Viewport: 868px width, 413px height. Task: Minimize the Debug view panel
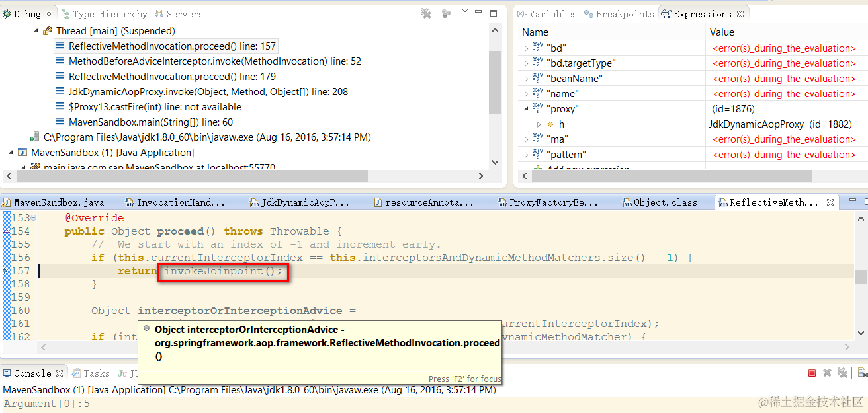(x=479, y=12)
